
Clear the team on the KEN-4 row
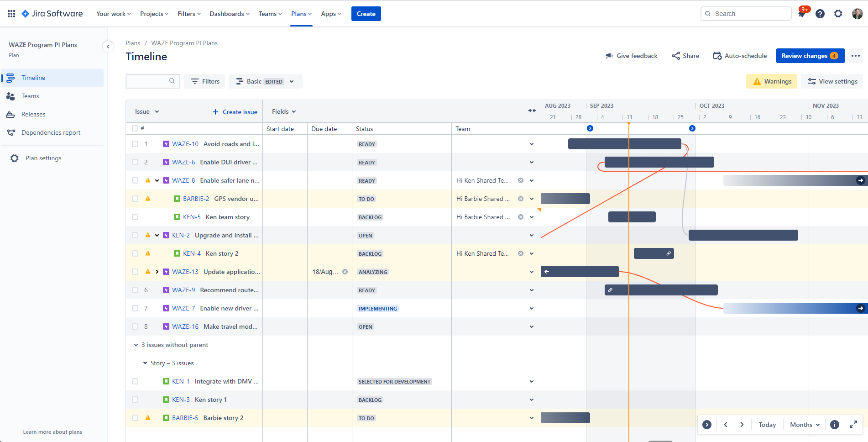[x=521, y=253]
